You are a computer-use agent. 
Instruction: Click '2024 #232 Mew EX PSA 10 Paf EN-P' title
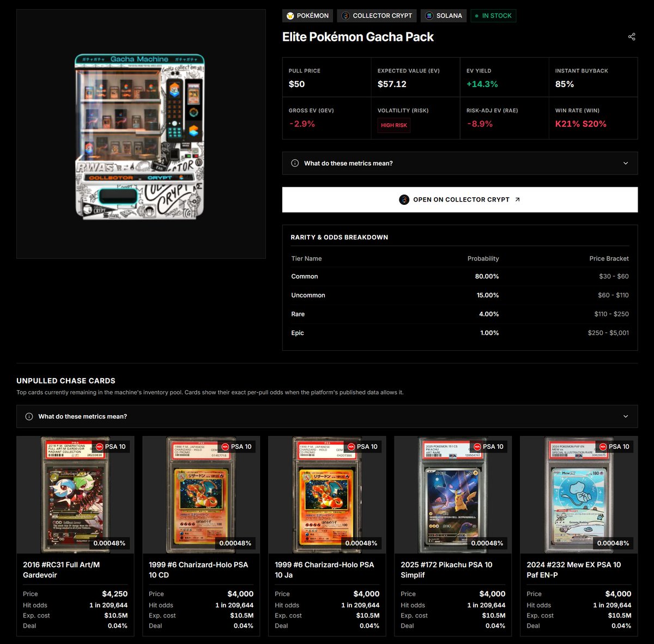[x=574, y=570]
